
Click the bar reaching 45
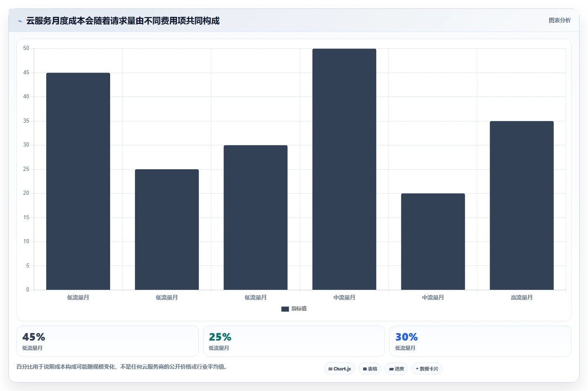pyautogui.click(x=78, y=181)
